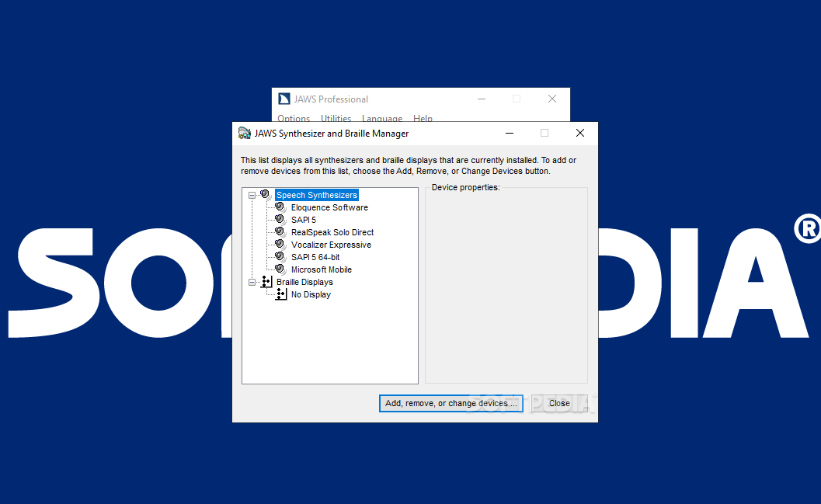Select RealSpeak Solo Direct
The width and height of the screenshot is (821, 504).
(332, 232)
